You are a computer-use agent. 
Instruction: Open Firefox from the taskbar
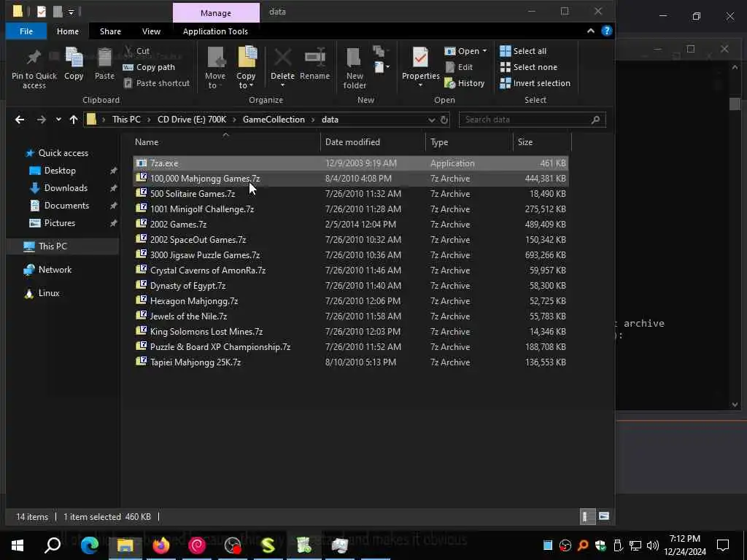point(160,545)
